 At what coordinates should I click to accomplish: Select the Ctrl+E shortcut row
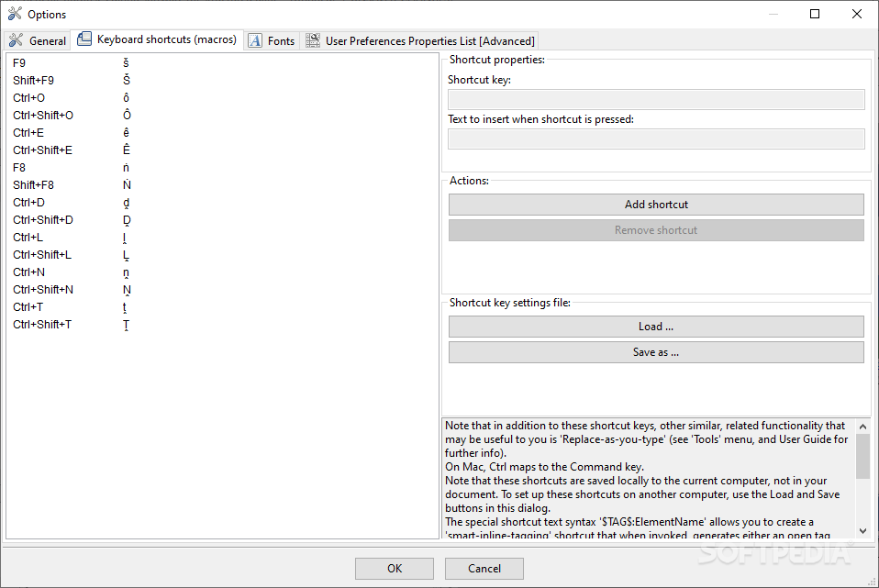pos(223,132)
